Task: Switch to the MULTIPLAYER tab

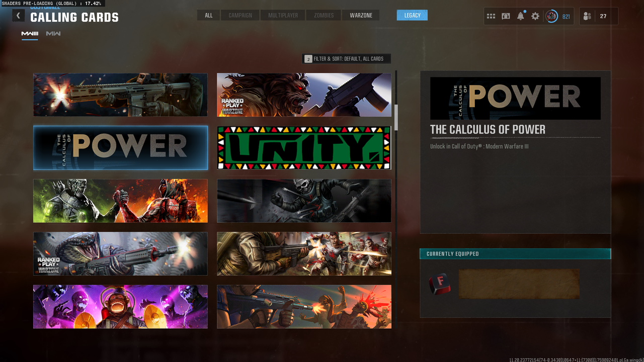Action: tap(283, 15)
